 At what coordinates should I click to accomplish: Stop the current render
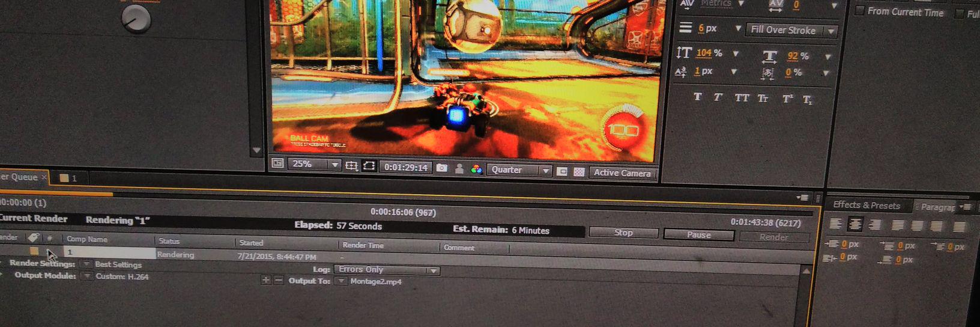623,233
